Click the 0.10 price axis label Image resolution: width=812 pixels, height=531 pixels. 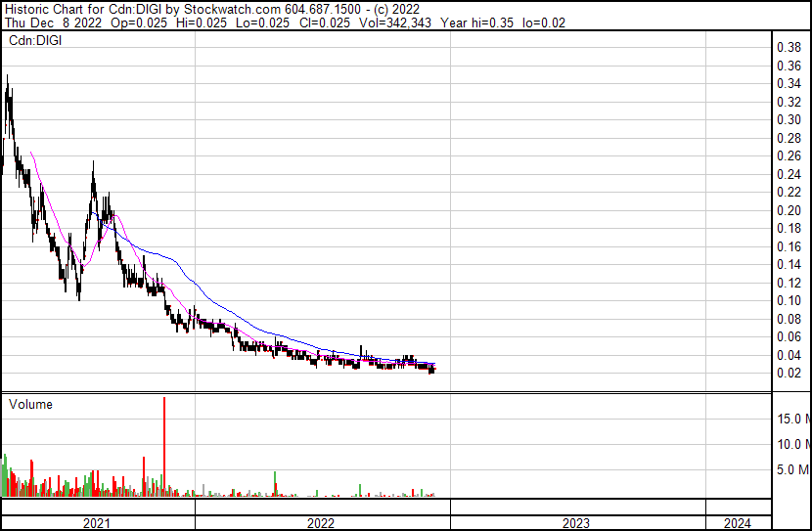coord(789,300)
